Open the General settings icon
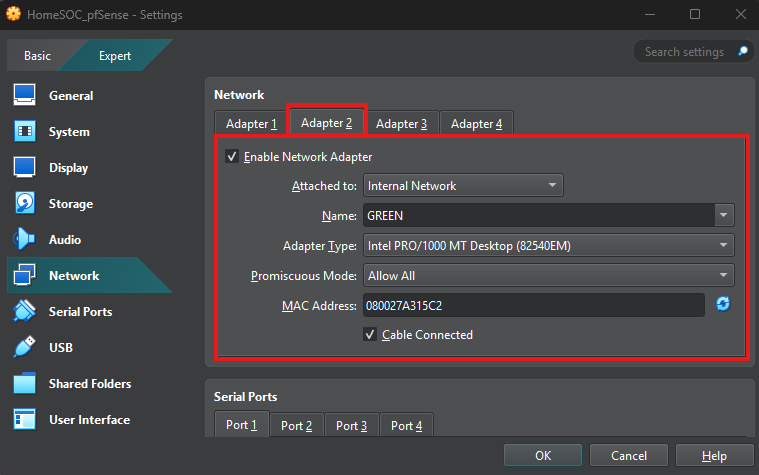Screen dimensions: 759x475 (25, 96)
